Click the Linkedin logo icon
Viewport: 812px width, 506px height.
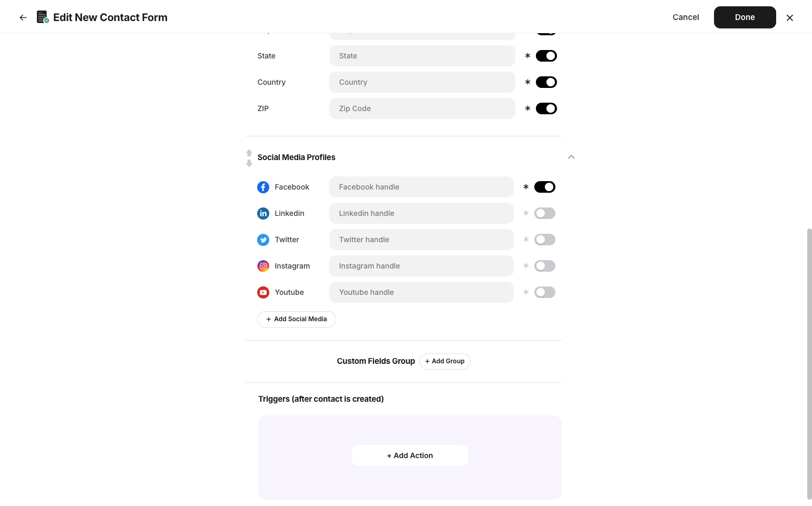[263, 213]
